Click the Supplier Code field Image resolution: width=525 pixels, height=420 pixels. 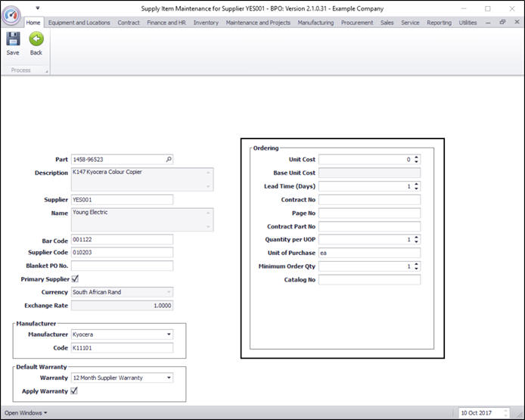[x=123, y=252]
